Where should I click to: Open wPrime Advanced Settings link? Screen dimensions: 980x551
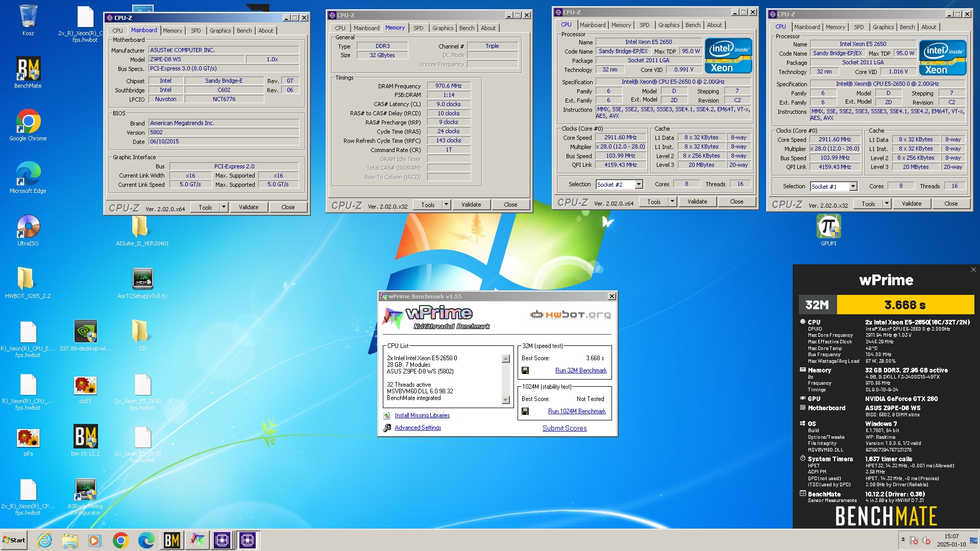(x=418, y=428)
